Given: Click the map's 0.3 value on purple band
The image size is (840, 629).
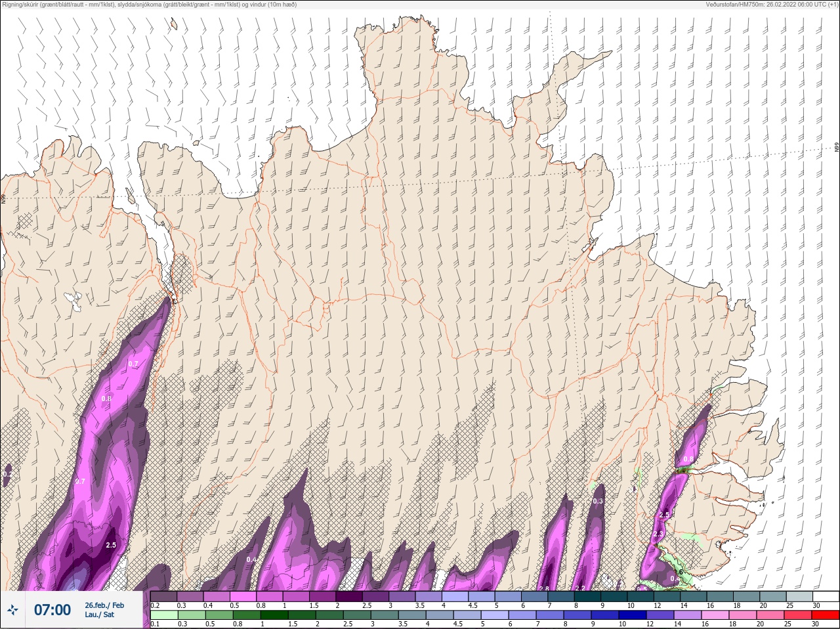Looking at the screenshot, I should pyautogui.click(x=598, y=501).
